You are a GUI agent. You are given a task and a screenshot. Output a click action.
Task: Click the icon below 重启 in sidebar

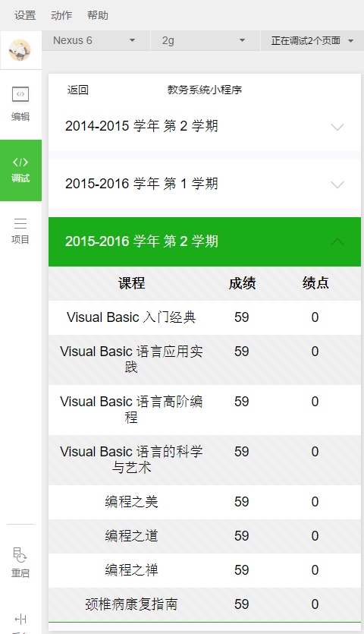(20, 619)
